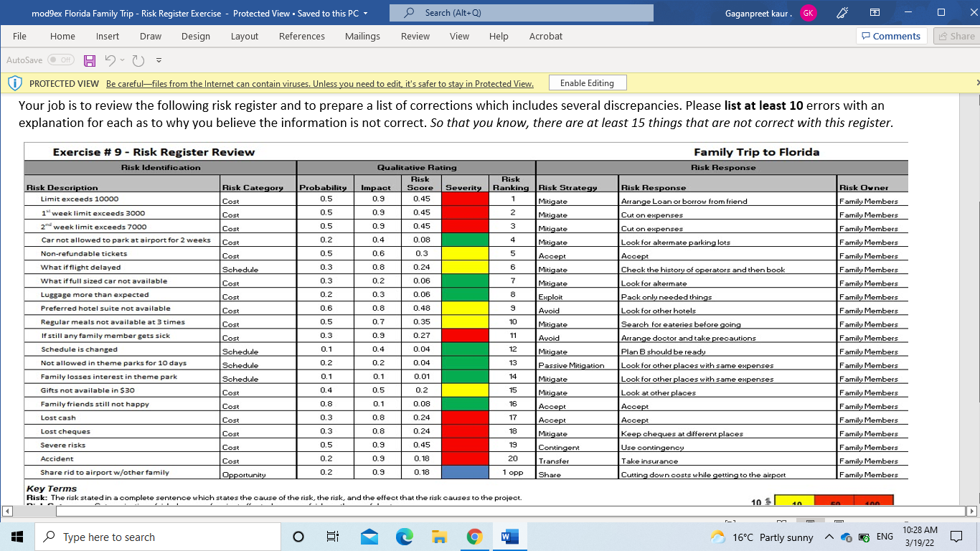Image resolution: width=980 pixels, height=551 pixels.
Task: Open Google Chrome from taskbar
Action: click(x=474, y=537)
